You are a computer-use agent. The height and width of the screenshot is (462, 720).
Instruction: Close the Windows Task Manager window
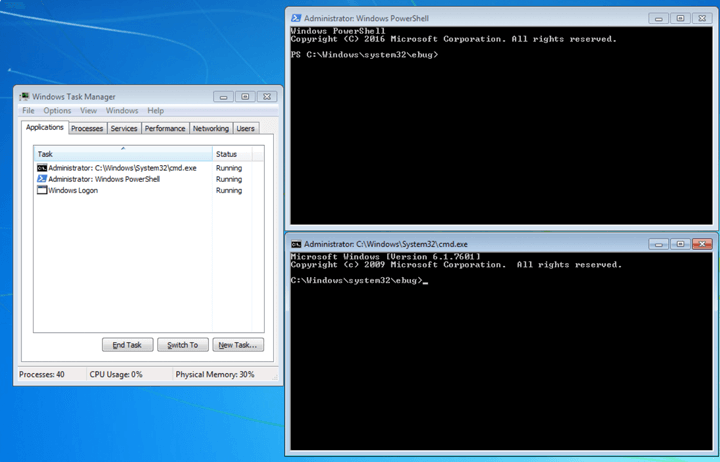point(267,96)
